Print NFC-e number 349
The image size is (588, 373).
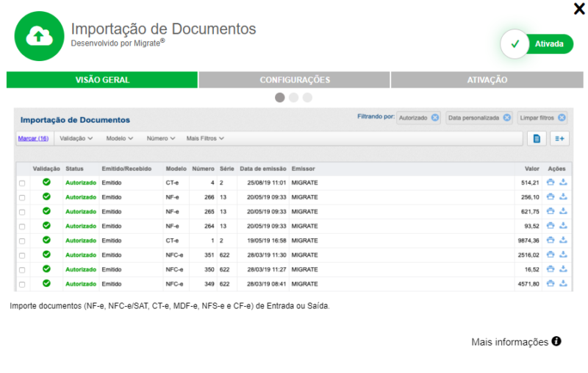[x=550, y=283]
